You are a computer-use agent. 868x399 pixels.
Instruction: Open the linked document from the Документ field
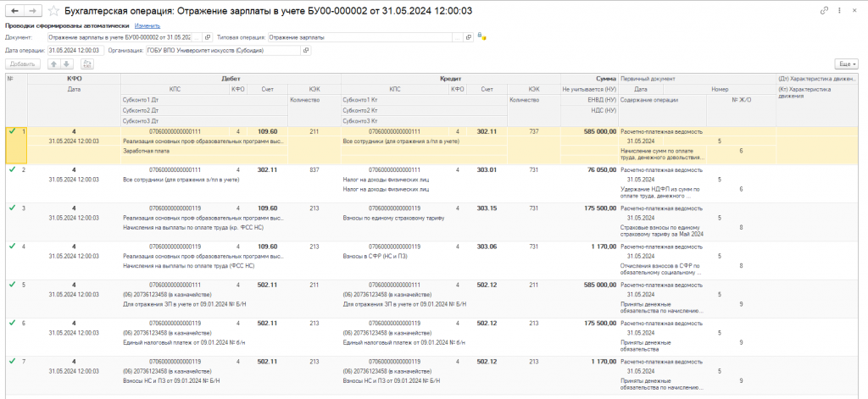[x=209, y=37]
